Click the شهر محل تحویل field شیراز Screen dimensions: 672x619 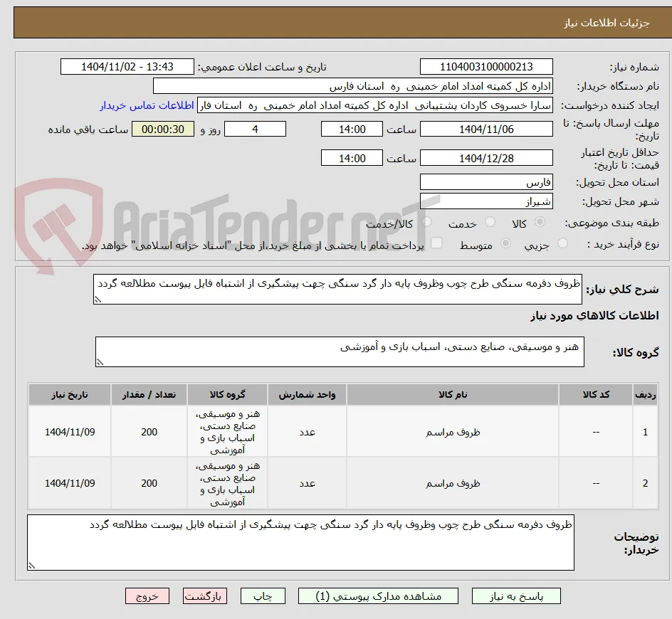coord(486,201)
